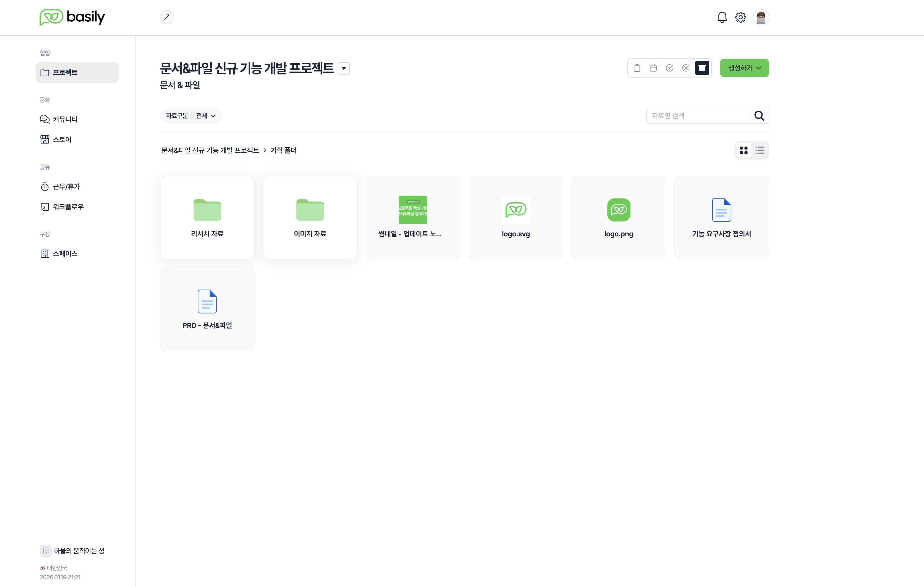
Task: Open settings via the gear icon
Action: pos(740,17)
